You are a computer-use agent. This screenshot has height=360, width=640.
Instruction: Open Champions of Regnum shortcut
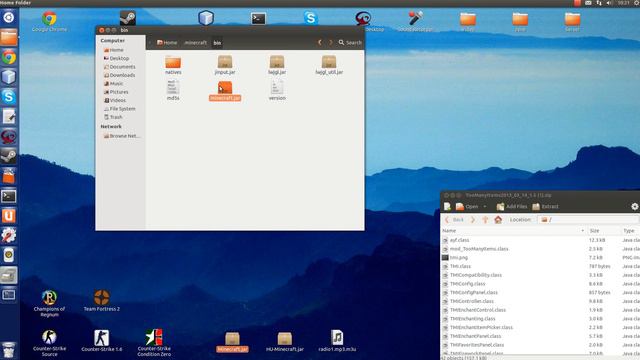[x=49, y=303]
